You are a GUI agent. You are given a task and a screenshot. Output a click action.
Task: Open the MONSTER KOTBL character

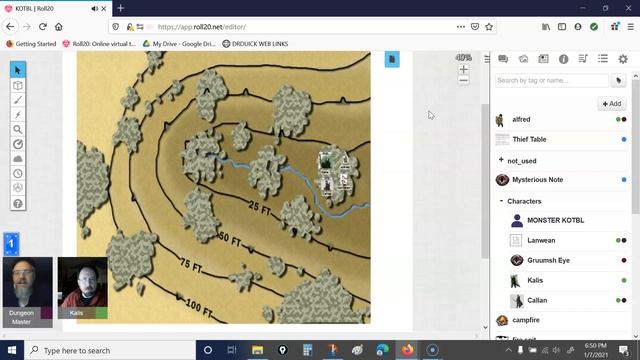point(568,220)
